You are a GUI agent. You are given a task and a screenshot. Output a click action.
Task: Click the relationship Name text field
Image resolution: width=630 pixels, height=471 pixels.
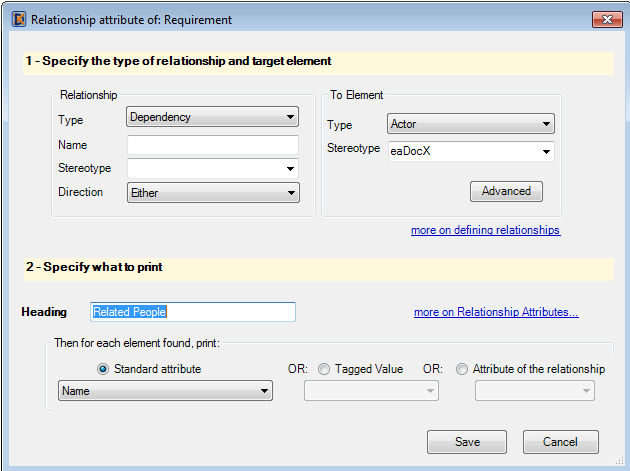[x=213, y=145]
